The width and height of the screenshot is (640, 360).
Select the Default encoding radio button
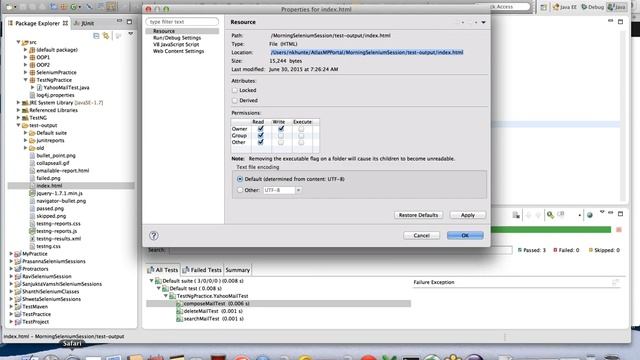pyautogui.click(x=240, y=179)
